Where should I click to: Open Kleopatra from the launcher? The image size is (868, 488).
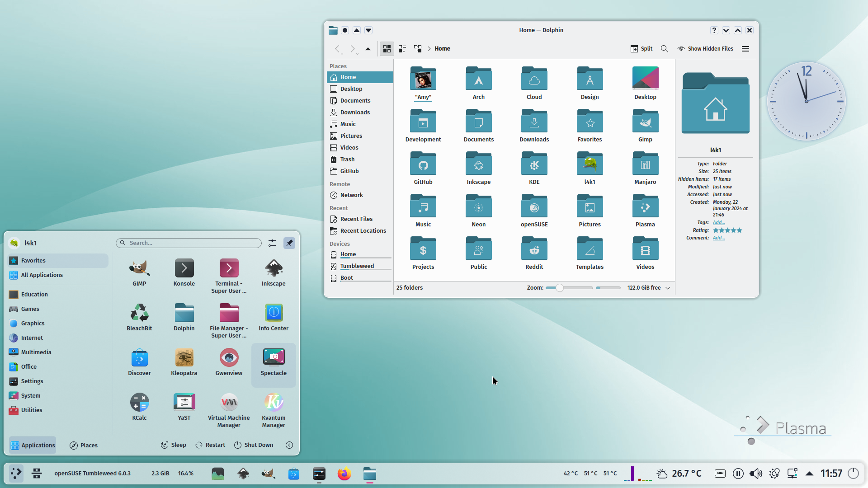click(184, 362)
